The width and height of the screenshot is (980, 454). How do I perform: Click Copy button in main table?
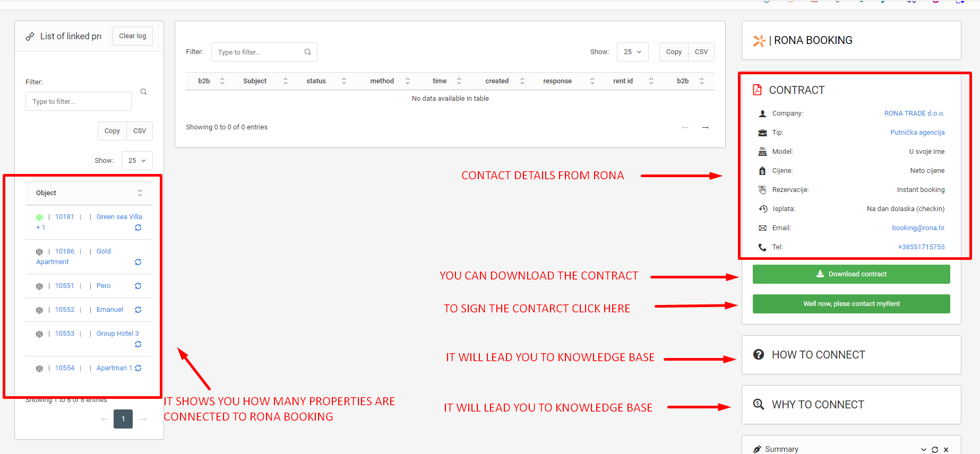(x=674, y=52)
